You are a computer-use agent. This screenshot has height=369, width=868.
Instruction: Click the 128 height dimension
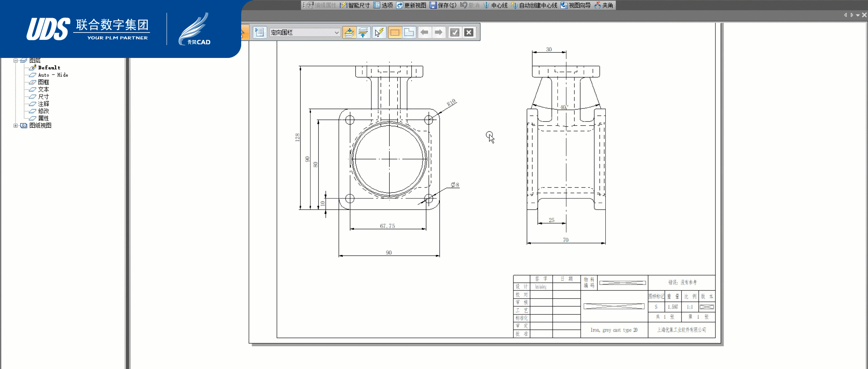point(297,137)
